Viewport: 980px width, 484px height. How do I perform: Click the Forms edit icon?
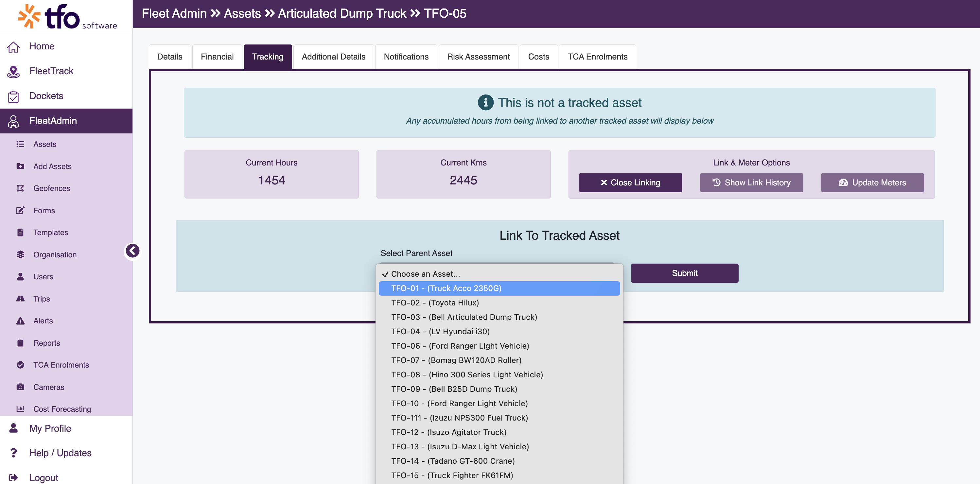point(20,210)
